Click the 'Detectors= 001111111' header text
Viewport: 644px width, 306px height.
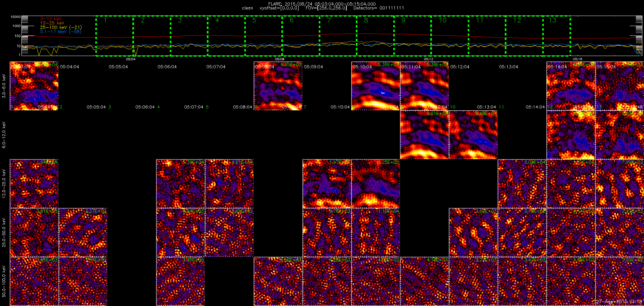379,8
